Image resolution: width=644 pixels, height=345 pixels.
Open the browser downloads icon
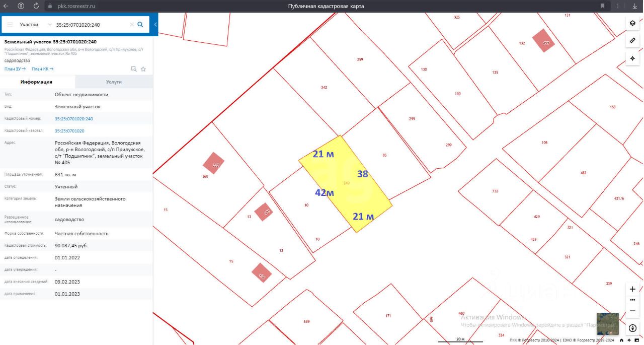point(634,6)
